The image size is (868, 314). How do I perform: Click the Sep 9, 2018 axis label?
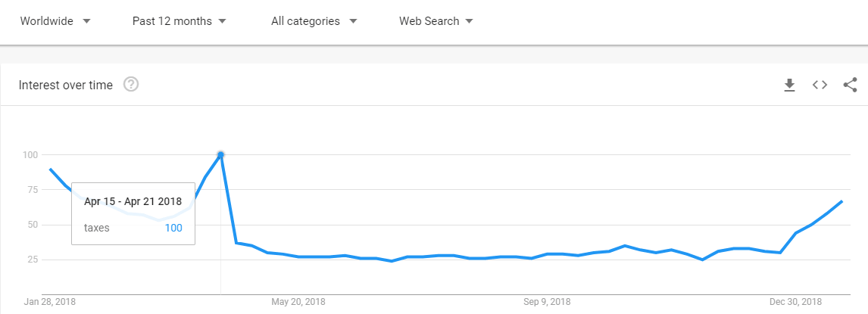tap(547, 302)
